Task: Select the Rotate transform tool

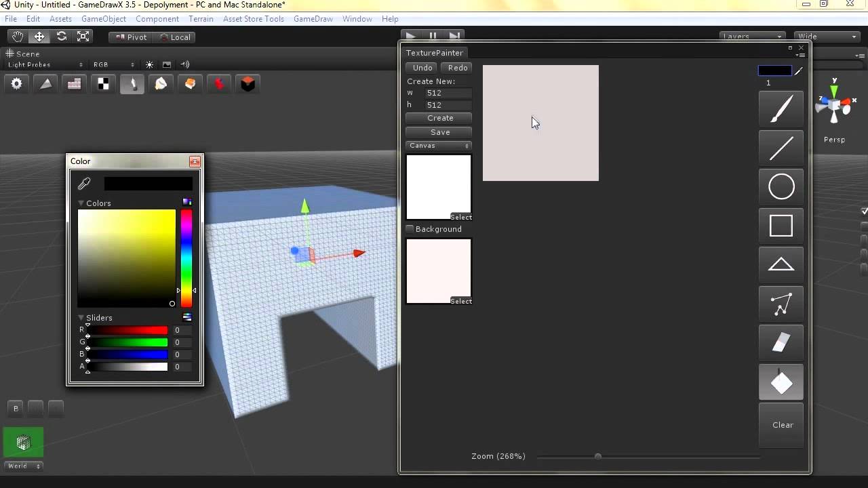Action: coord(61,37)
